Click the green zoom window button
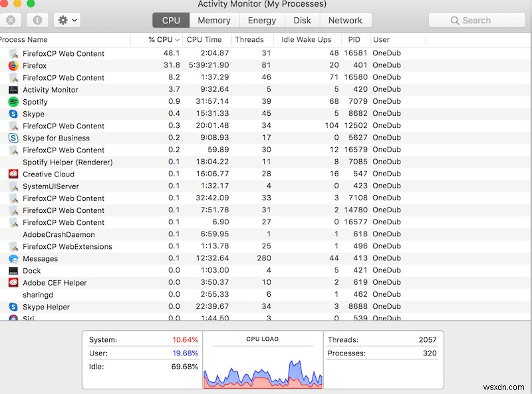Screen dimensions: 532x394 [31, 3]
